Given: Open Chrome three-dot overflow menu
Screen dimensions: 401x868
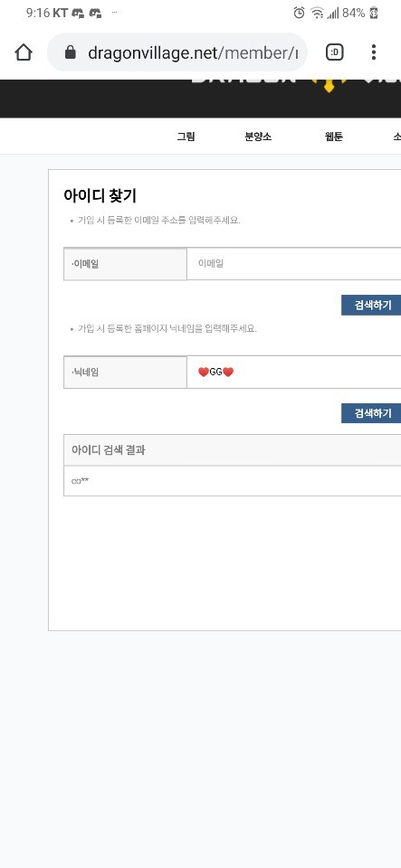Looking at the screenshot, I should point(374,52).
